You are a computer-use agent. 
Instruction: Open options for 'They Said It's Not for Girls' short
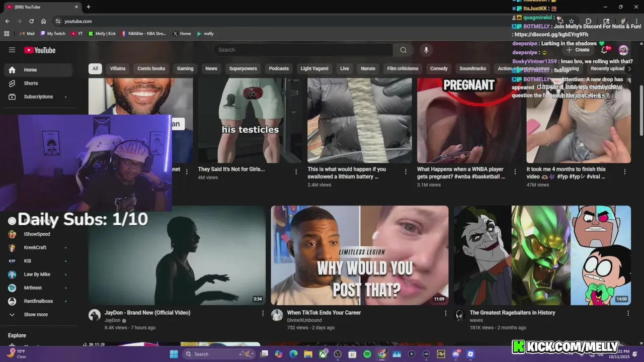coord(296,172)
